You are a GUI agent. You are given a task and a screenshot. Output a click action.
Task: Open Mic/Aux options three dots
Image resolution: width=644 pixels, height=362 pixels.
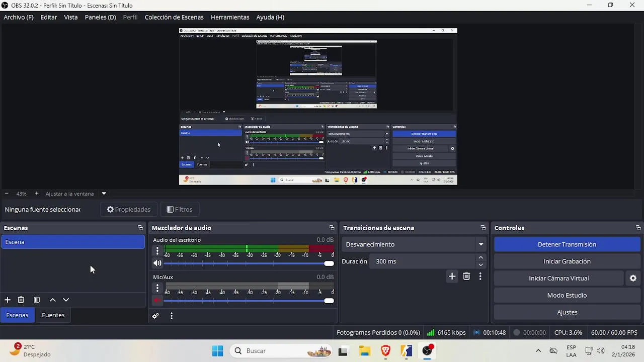(157, 288)
